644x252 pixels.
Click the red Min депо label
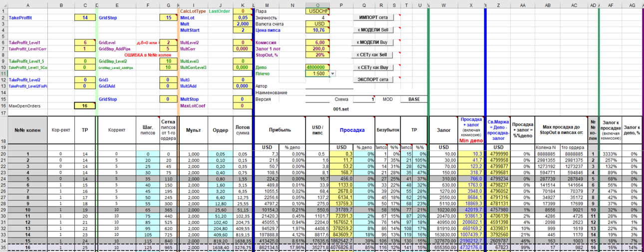[471, 141]
